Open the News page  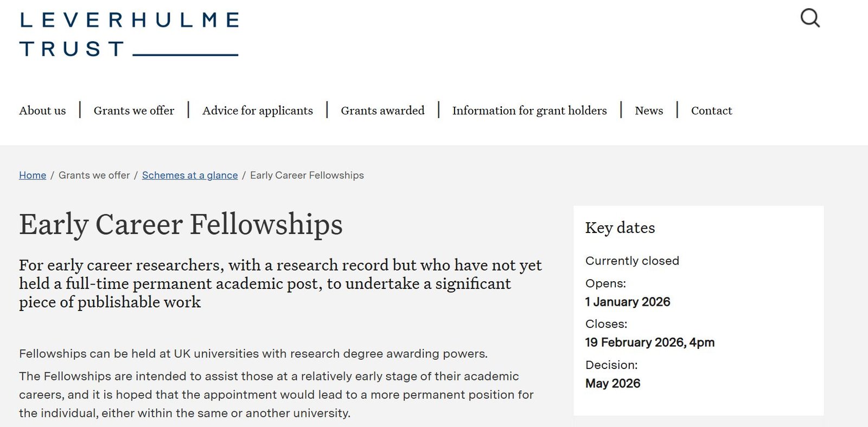click(649, 111)
